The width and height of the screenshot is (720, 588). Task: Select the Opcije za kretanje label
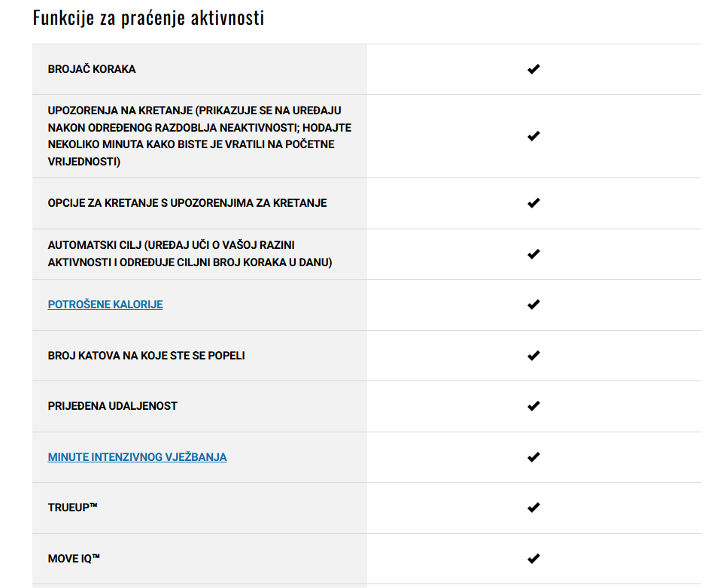(187, 203)
